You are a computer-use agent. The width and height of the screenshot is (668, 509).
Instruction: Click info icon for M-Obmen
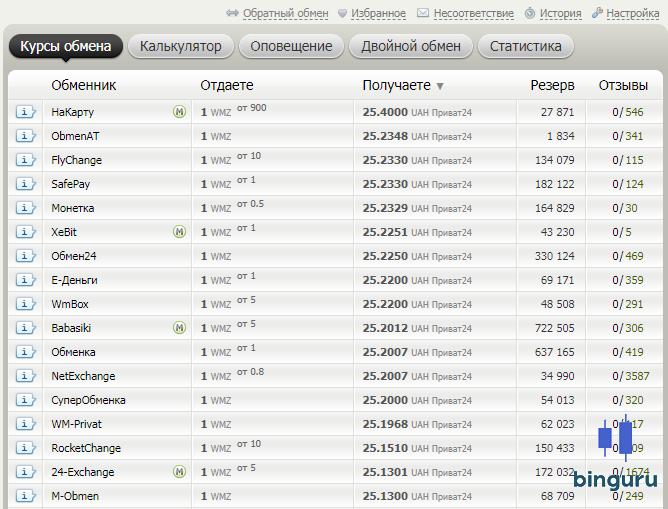[26, 496]
